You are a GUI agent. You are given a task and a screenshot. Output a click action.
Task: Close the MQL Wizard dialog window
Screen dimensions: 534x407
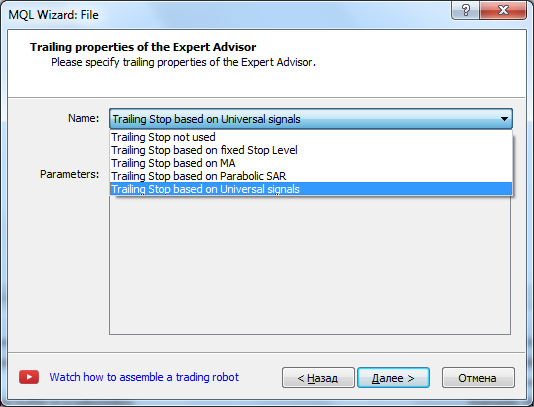[503, 10]
